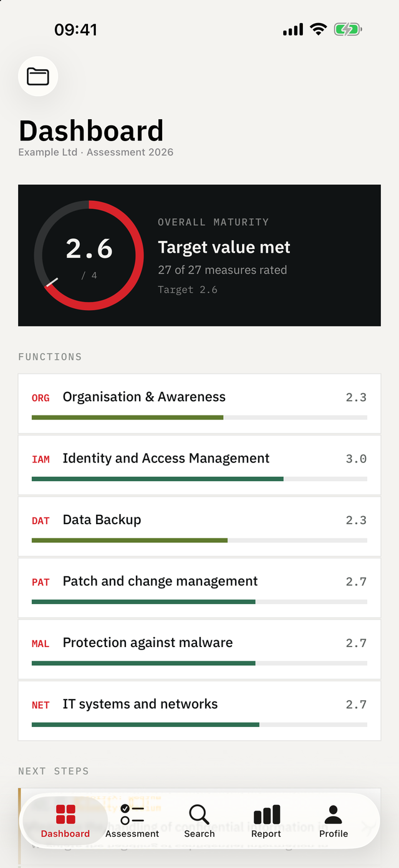This screenshot has width=399, height=868.
Task: Switch to the Assessment tab label
Action: click(132, 834)
